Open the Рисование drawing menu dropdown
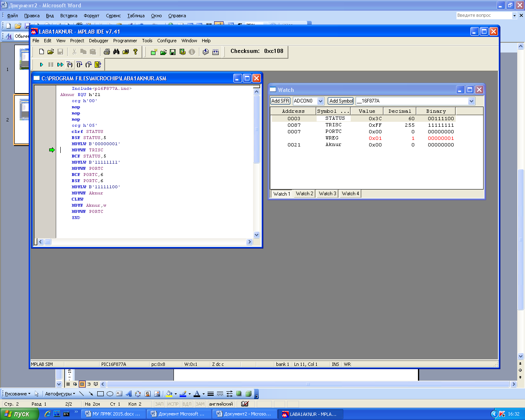This screenshot has width=525, height=420. pyautogui.click(x=17, y=394)
